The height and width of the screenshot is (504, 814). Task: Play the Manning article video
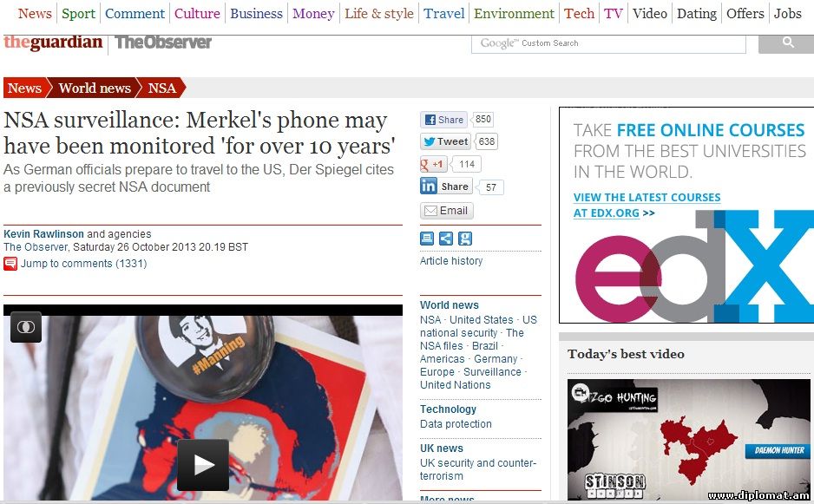point(203,465)
